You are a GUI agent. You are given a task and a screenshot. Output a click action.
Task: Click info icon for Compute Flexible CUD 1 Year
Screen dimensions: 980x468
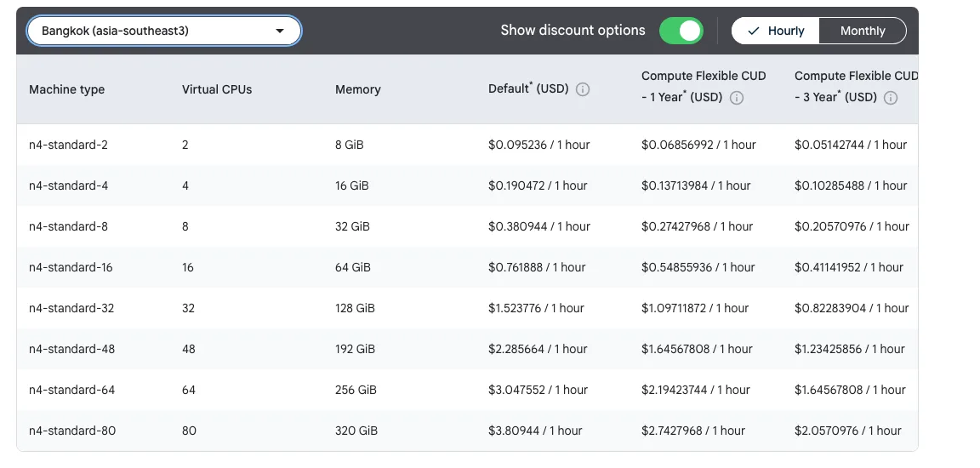[x=737, y=98]
